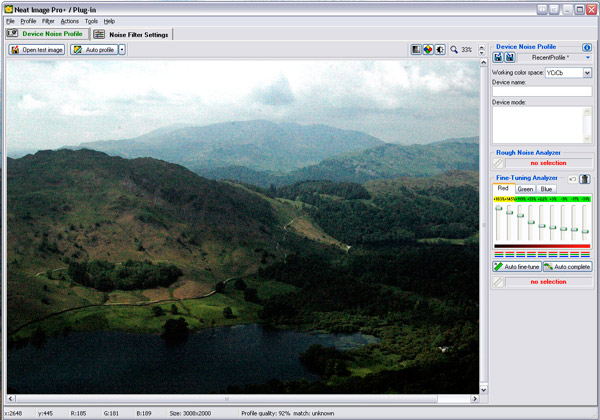Click the fifth fine-tuning slider handle
600x420 pixels.
coord(541,226)
